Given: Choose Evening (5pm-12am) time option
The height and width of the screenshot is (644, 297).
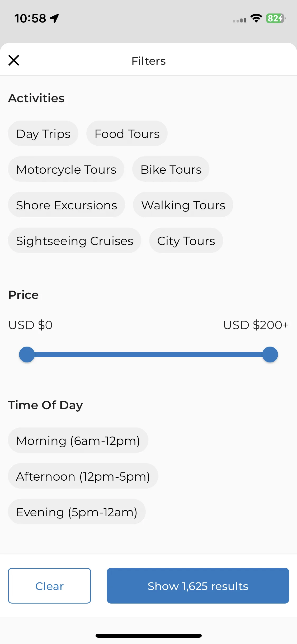Looking at the screenshot, I should (77, 512).
